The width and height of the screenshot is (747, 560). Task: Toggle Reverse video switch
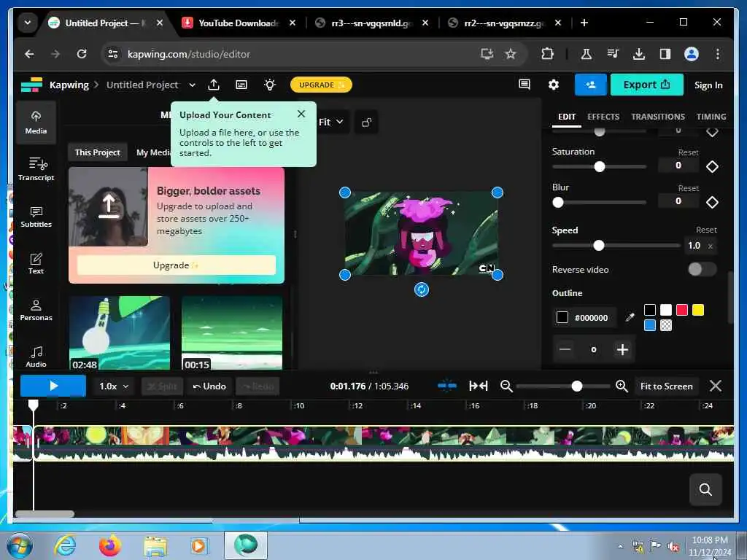702,269
